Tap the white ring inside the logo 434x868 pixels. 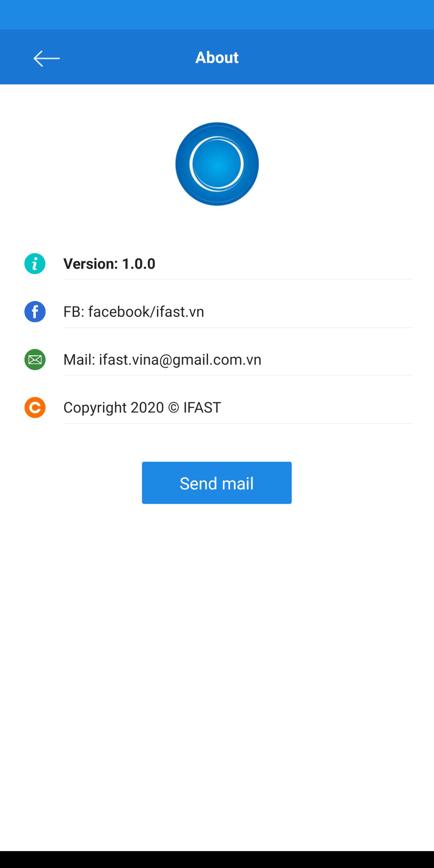coord(217,164)
